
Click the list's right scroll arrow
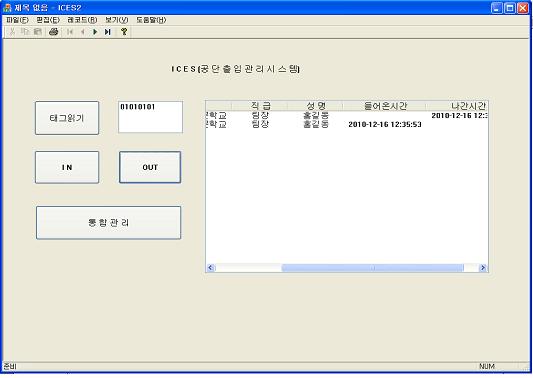coord(483,268)
